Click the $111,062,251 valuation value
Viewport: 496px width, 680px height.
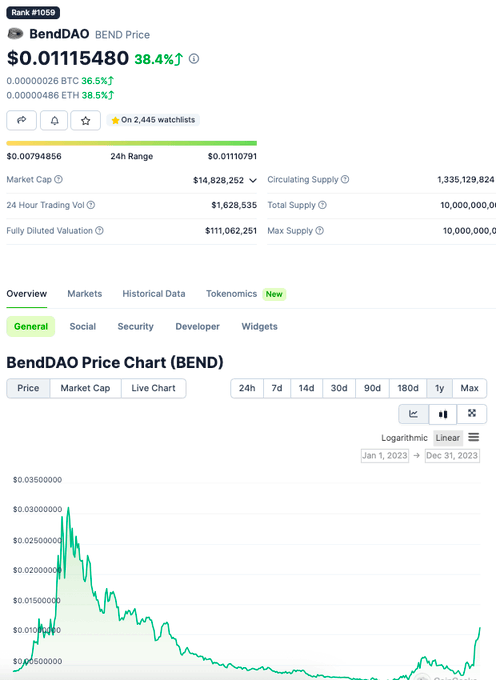point(231,231)
